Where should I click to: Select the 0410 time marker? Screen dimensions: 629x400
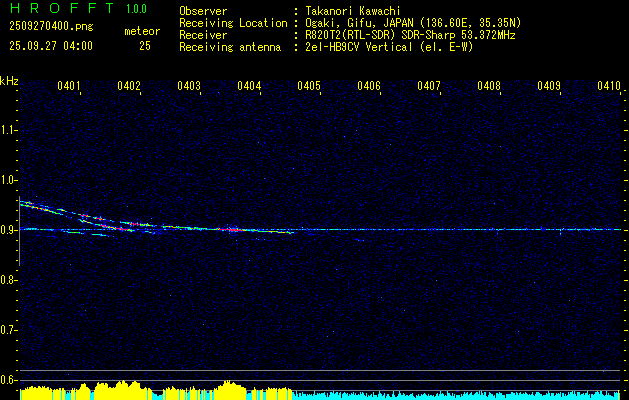click(x=609, y=87)
